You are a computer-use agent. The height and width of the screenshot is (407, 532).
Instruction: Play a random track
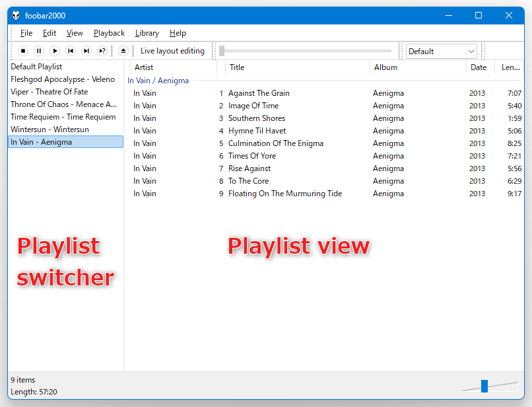tap(102, 51)
